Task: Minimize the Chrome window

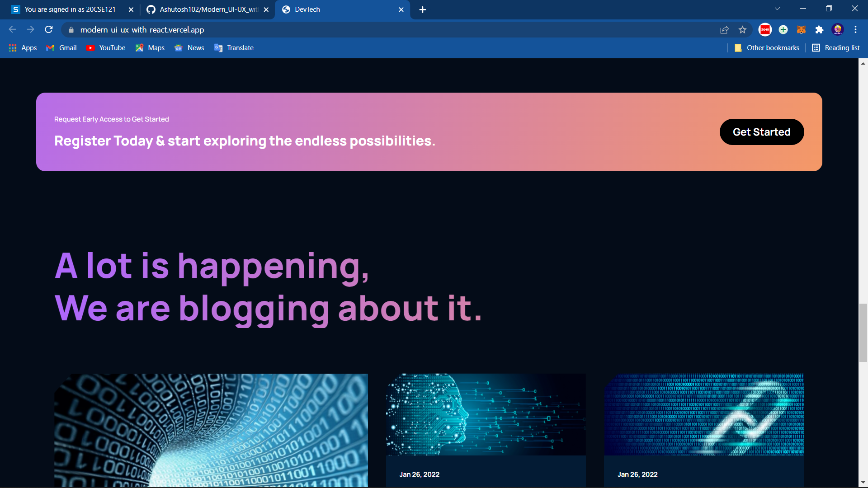Action: click(x=803, y=9)
